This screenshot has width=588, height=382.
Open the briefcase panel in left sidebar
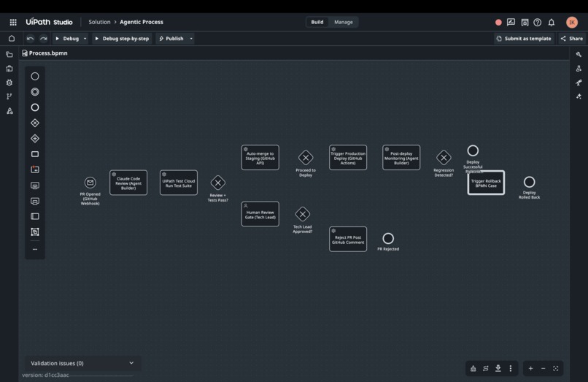9,69
